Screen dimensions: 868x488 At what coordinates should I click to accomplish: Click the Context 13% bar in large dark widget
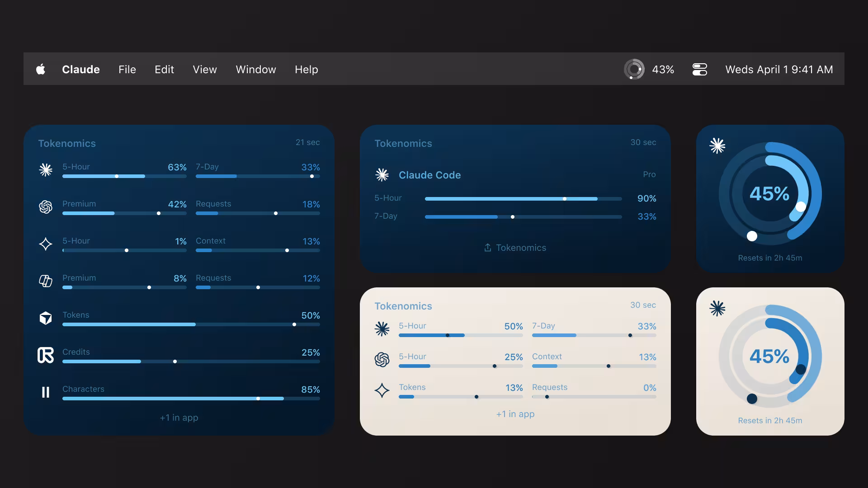pos(258,250)
